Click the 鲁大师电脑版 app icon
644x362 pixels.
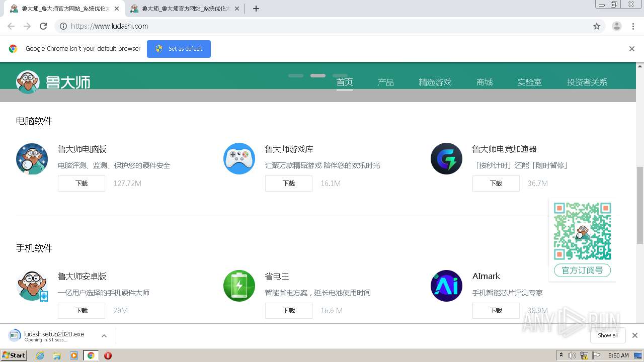pyautogui.click(x=32, y=159)
